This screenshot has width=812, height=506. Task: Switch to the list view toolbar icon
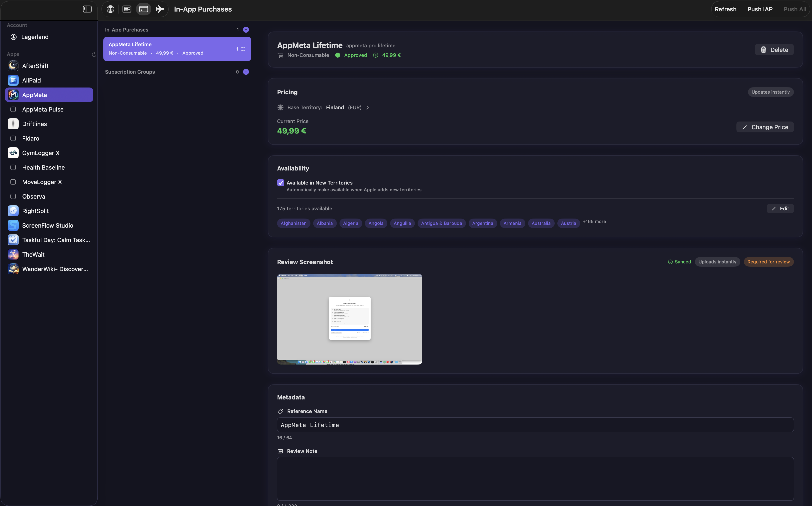(x=127, y=9)
